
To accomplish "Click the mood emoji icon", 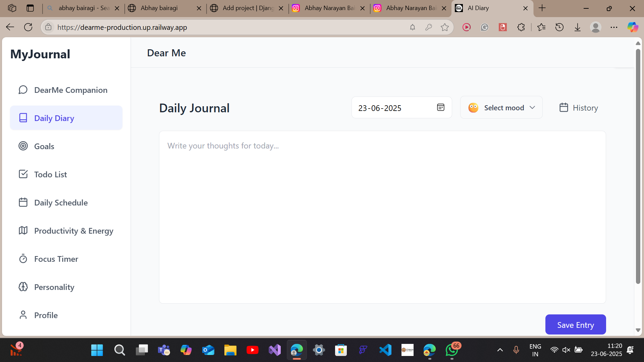I will tap(473, 108).
